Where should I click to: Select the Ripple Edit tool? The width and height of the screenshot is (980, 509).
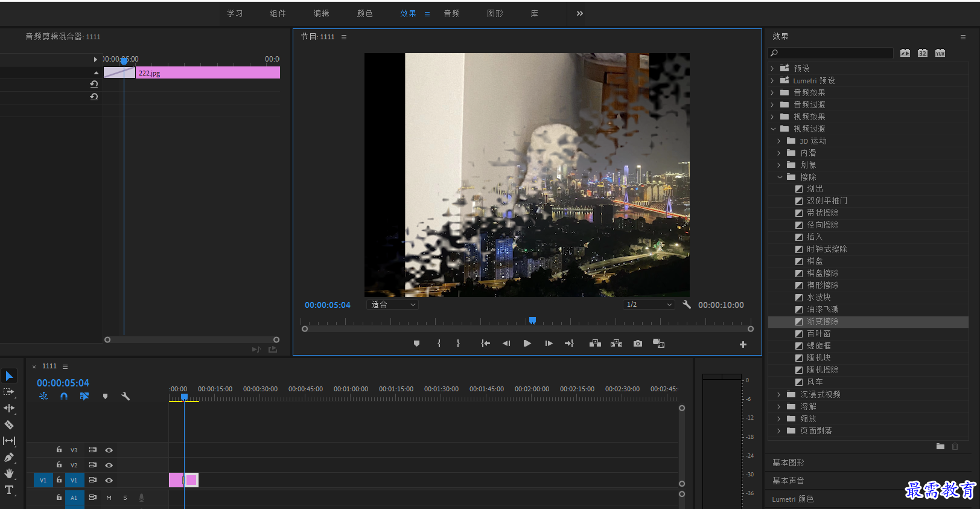click(9, 408)
